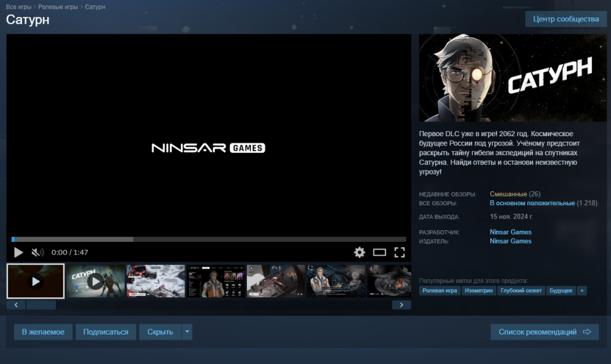Go to Все игры breadcrumb

(x=19, y=7)
